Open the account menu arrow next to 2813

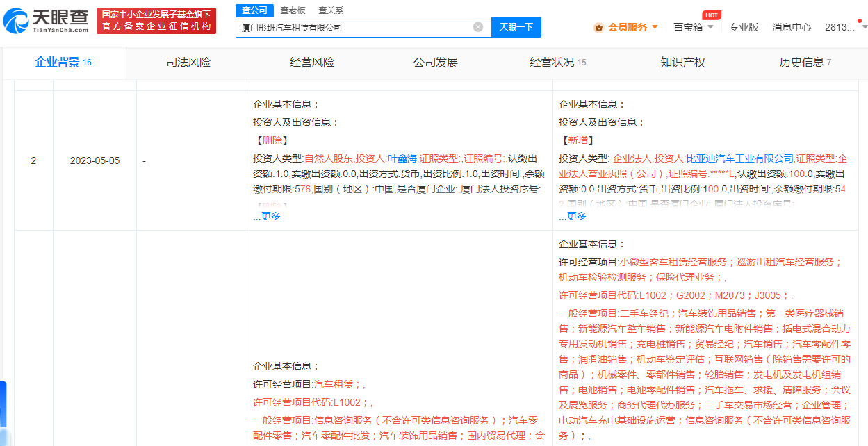click(x=864, y=27)
